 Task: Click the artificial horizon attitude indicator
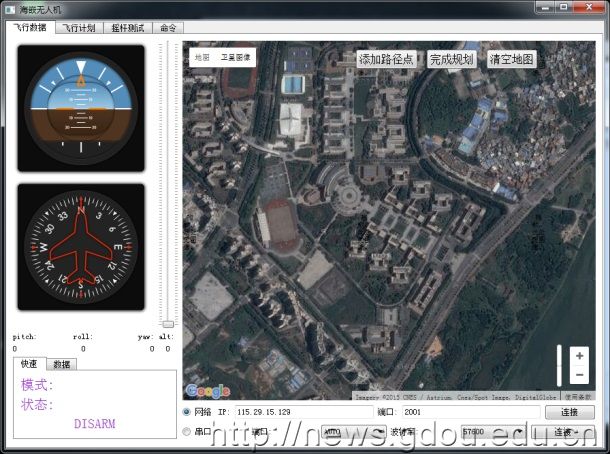(x=80, y=107)
